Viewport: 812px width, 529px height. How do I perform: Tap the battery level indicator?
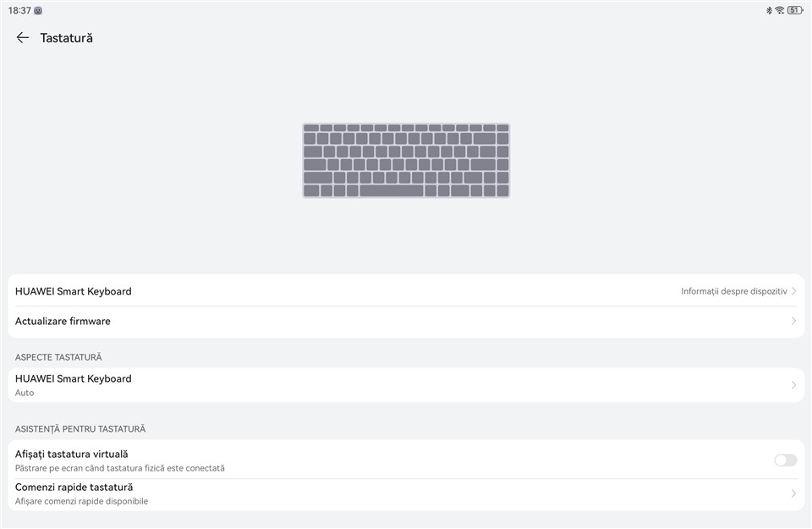[x=794, y=10]
